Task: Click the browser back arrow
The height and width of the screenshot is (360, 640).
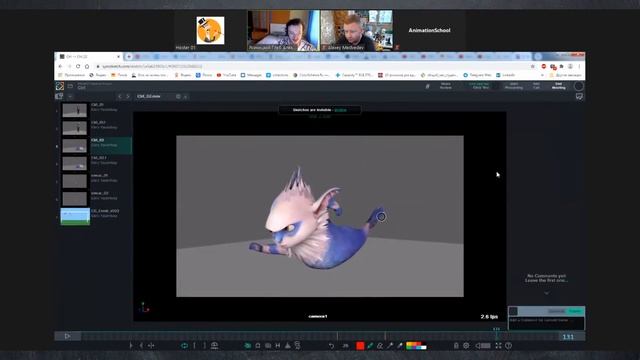Action: pos(60,66)
